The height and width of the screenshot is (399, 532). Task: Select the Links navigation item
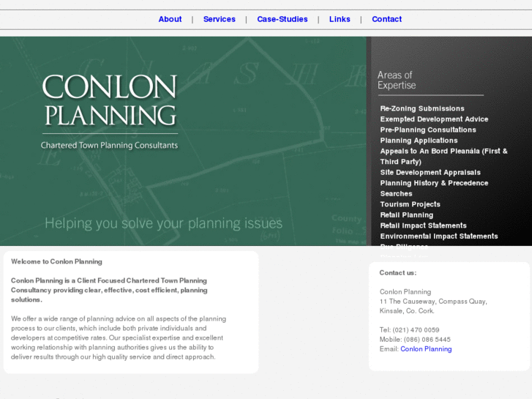tap(340, 19)
